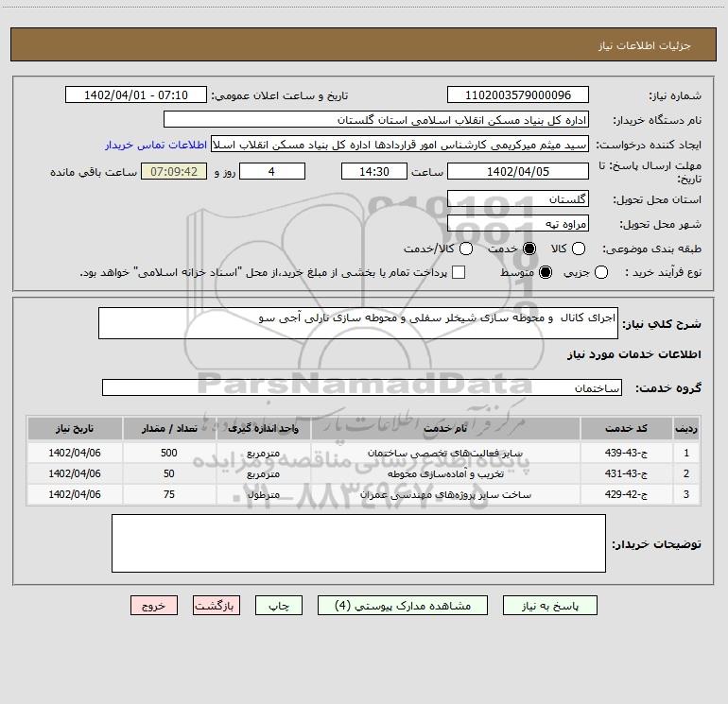Open مشاهده مدارک پیوستی (4) button
Screen dimensions: 728x704
(403, 606)
